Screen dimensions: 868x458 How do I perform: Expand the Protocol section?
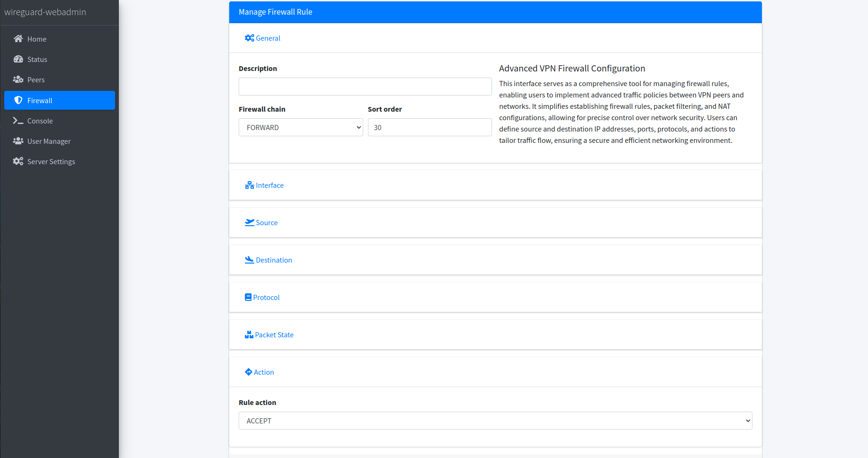coord(266,298)
